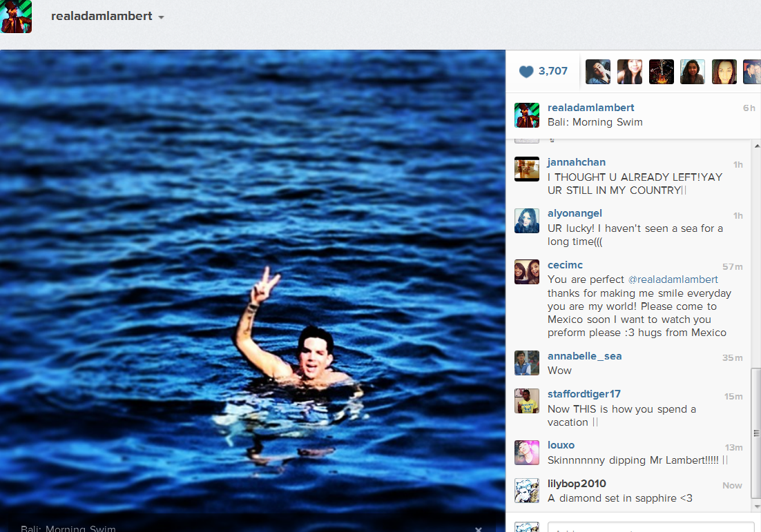Click annabelle_sea's avatar picture
The height and width of the screenshot is (532, 761).
pyautogui.click(x=527, y=363)
